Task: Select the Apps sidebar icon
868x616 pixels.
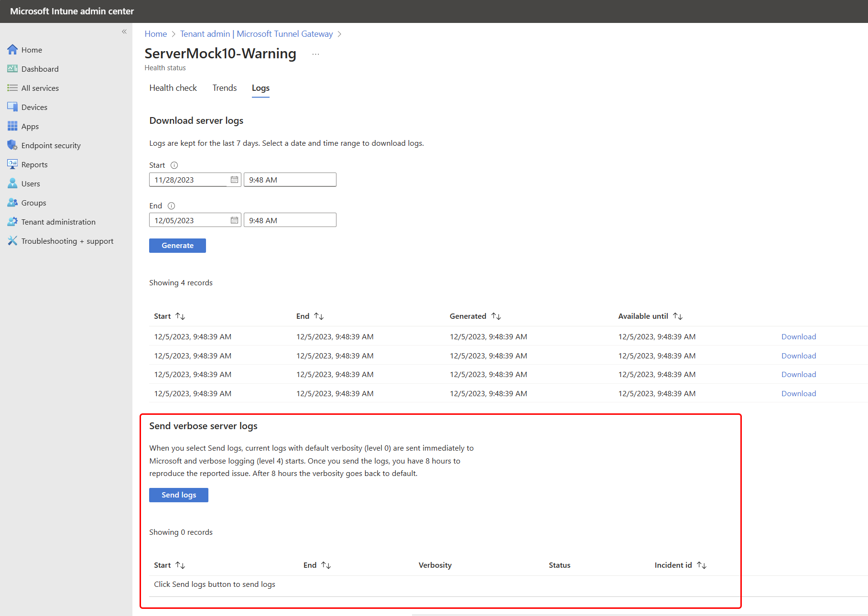Action: click(x=12, y=126)
